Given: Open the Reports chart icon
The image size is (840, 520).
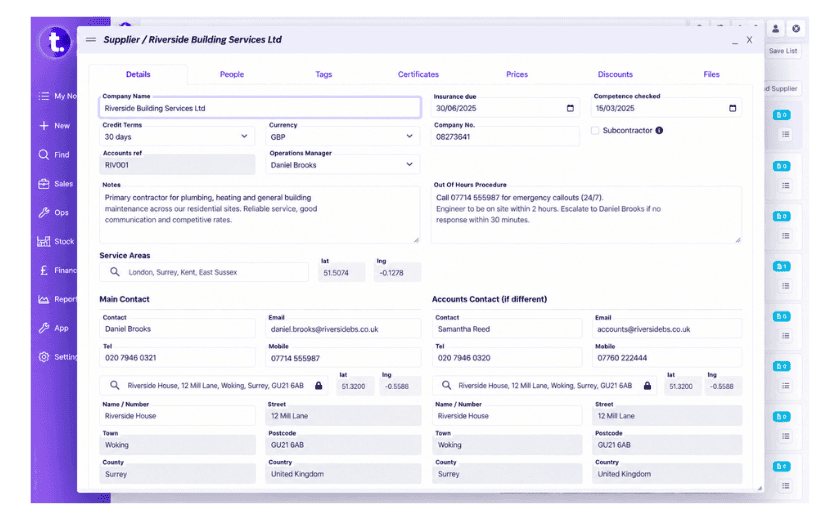Looking at the screenshot, I should [x=44, y=299].
